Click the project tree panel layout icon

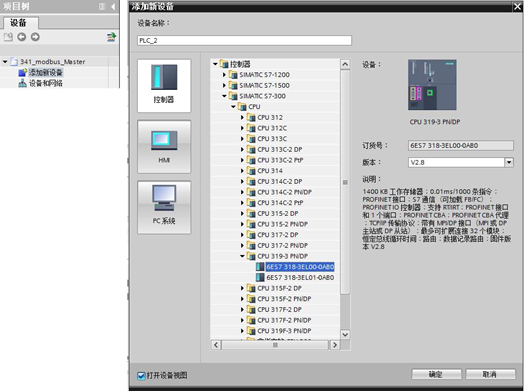pyautogui.click(x=102, y=6)
